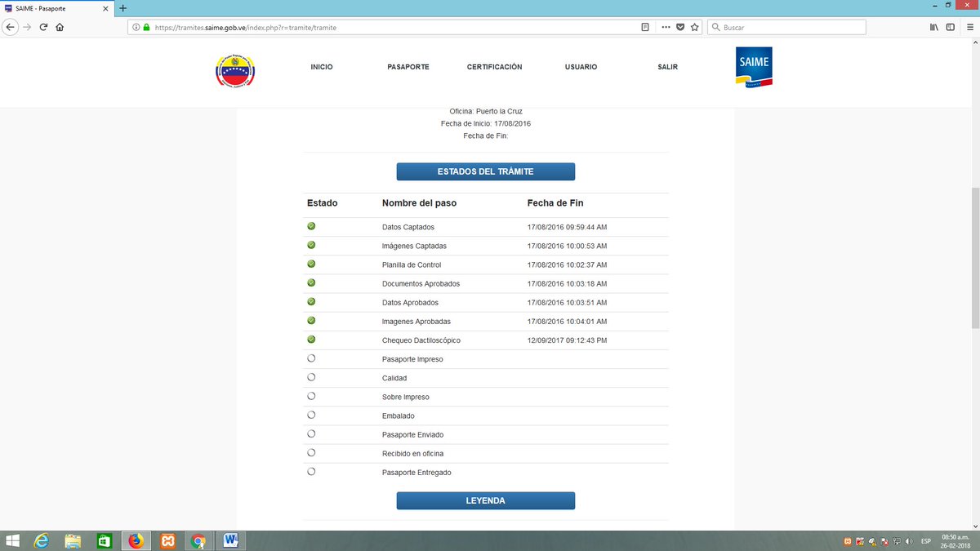Open the PASAPORTE menu
This screenshot has width=980, height=551.
click(x=408, y=67)
